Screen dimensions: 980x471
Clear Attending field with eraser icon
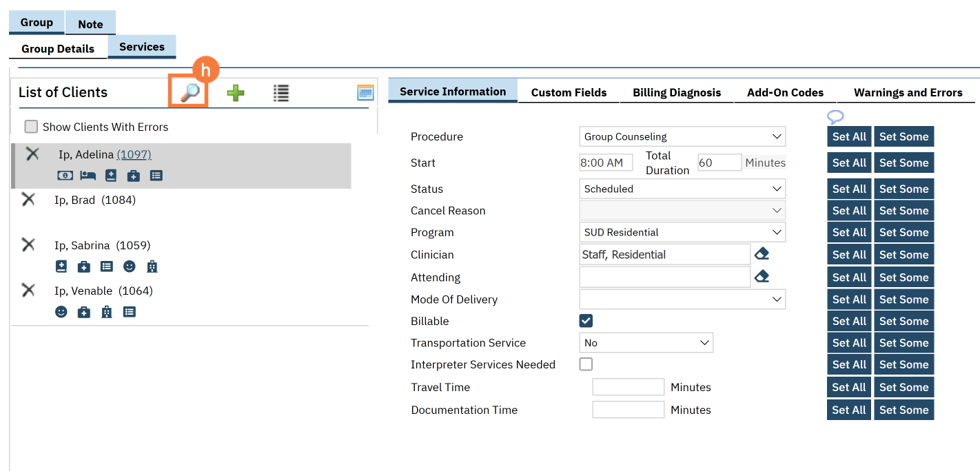[x=761, y=277]
